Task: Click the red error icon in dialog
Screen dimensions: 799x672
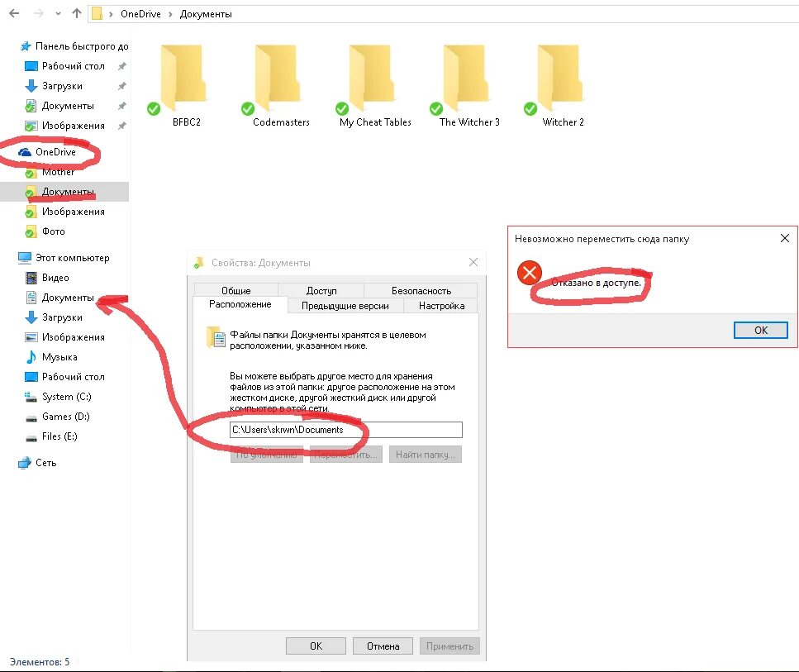Action: pos(530,273)
